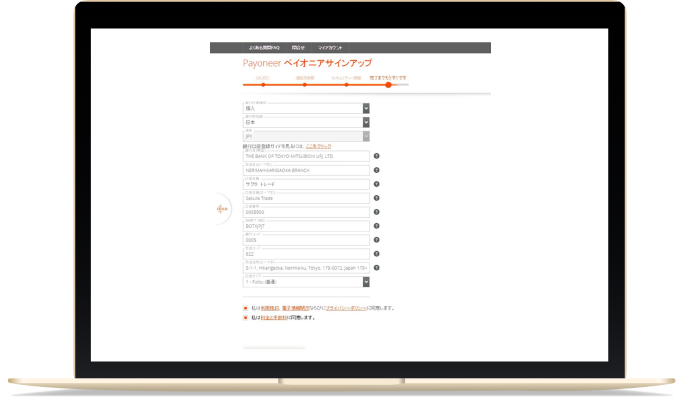The width and height of the screenshot is (684, 398).
Task: Click help icon beside THE BANK OF TOKYO-MITSUBISHI field
Action: pyautogui.click(x=376, y=156)
